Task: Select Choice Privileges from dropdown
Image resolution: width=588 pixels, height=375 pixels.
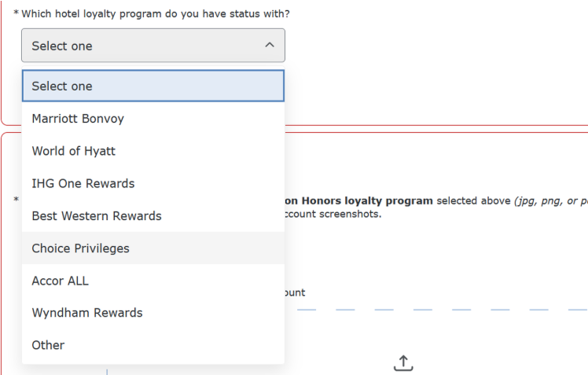Action: click(x=153, y=248)
